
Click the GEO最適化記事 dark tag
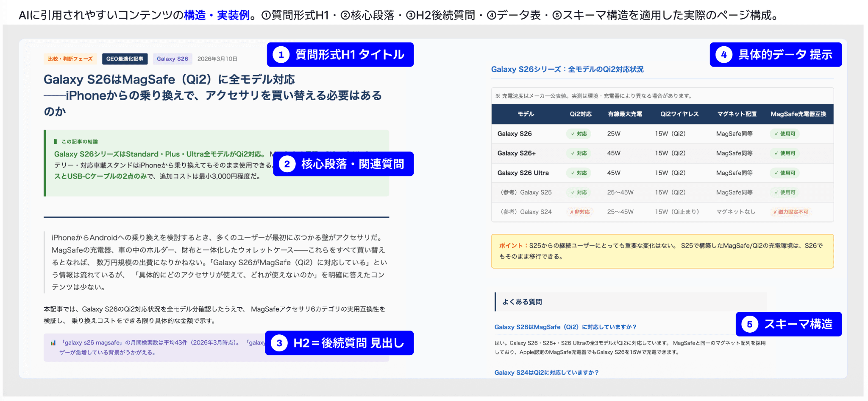click(x=125, y=59)
